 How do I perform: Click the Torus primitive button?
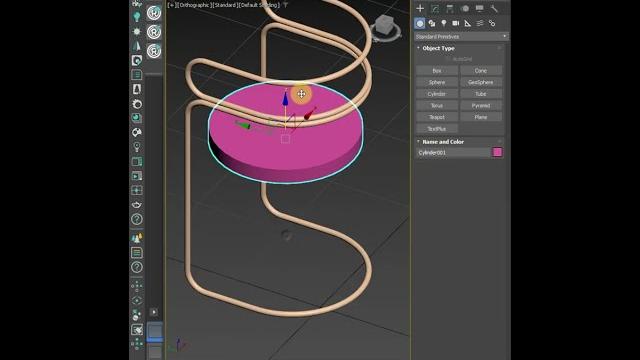(x=437, y=106)
